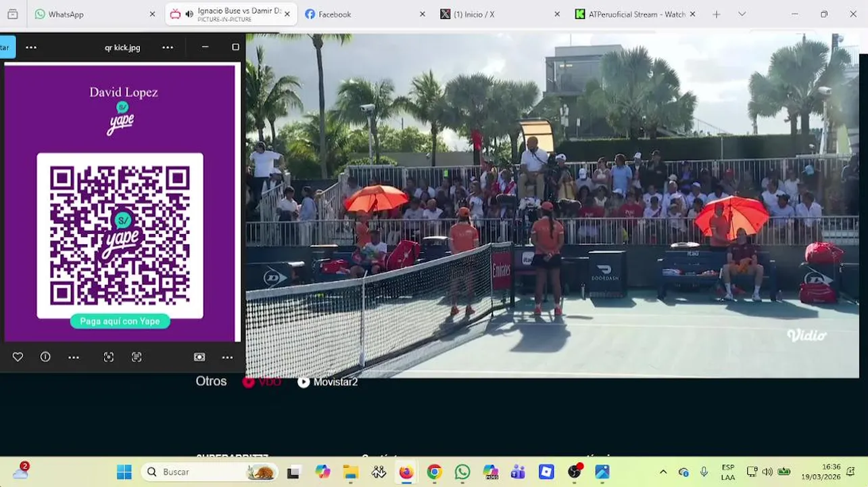The image size is (868, 487).
Task: Click the qr kick.jpg file name
Action: click(x=122, y=47)
